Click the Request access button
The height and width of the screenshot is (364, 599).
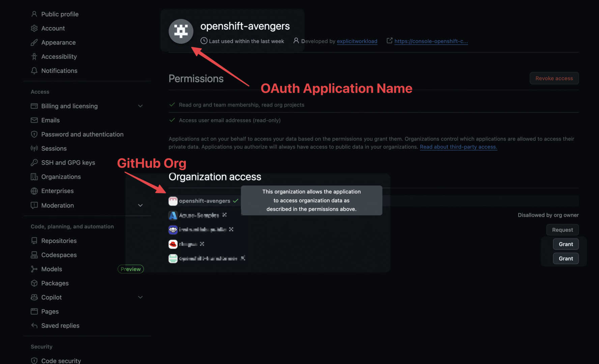pos(562,230)
